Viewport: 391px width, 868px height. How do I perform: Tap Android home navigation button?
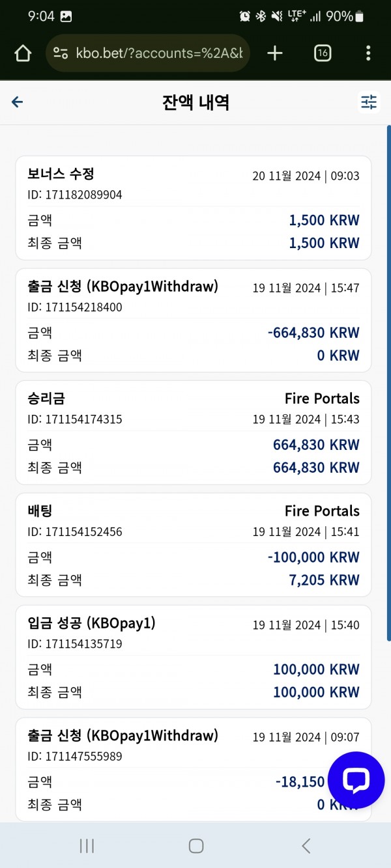pyautogui.click(x=196, y=846)
